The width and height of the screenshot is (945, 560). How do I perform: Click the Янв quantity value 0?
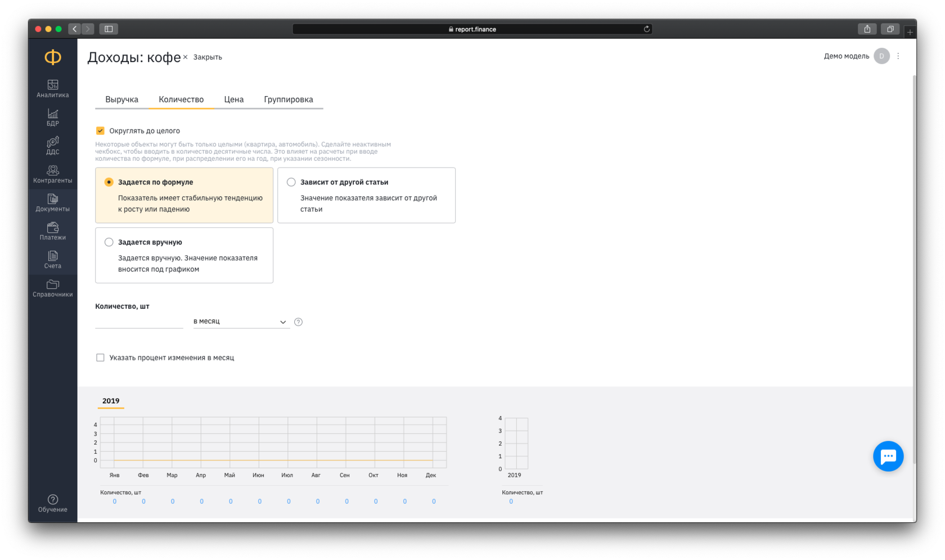(x=115, y=502)
